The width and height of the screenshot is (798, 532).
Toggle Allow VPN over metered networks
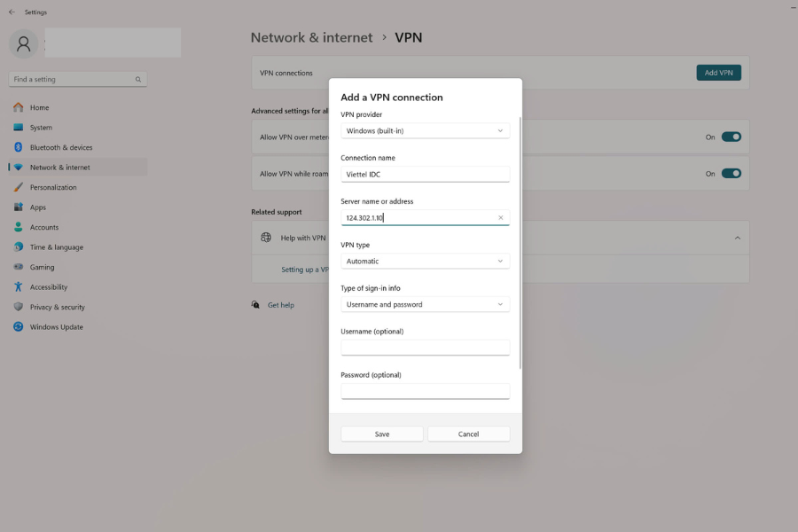click(731, 137)
